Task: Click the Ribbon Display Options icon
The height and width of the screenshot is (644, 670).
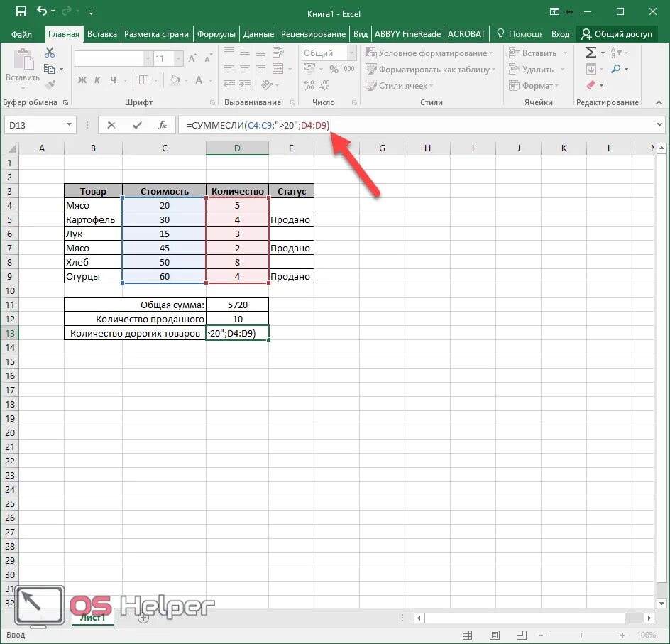Action: pos(554,12)
